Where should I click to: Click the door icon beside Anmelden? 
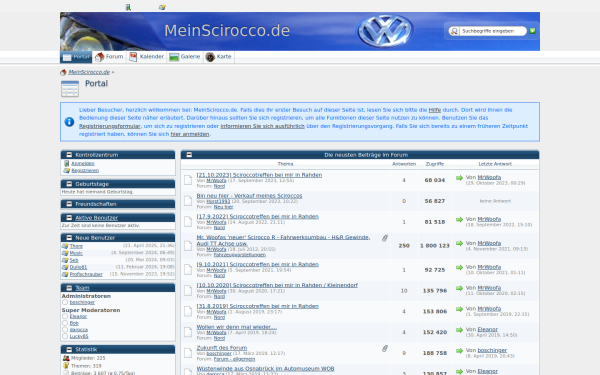click(x=67, y=164)
